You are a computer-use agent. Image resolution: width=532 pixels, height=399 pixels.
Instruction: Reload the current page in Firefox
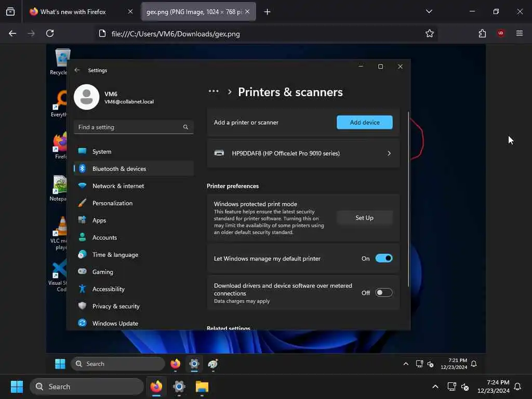50,33
